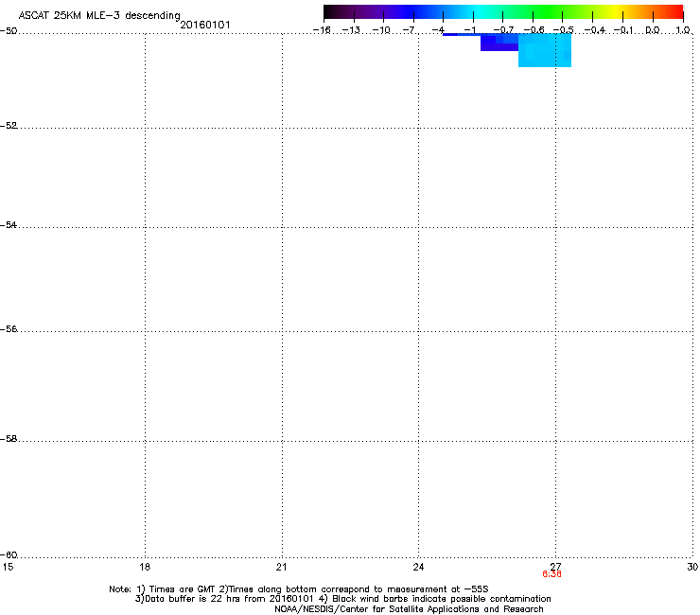The image size is (700, 615).
Task: Click the colorbar label '-10'
Action: pos(381,30)
